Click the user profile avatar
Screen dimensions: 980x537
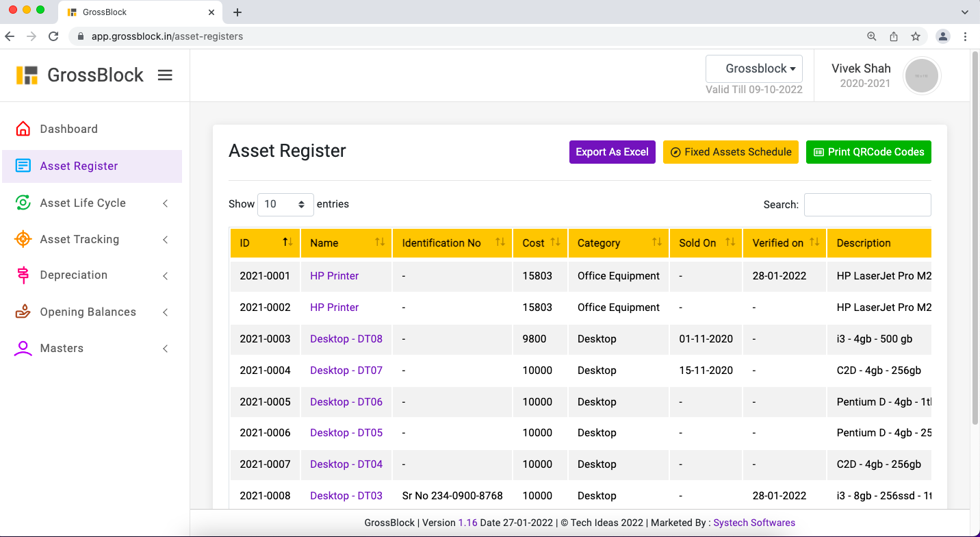(x=921, y=75)
